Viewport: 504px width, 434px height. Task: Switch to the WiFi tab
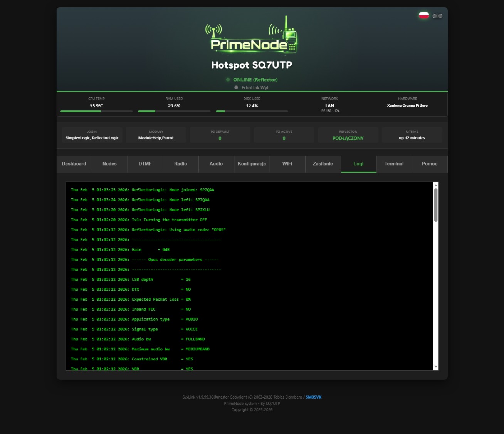click(287, 164)
